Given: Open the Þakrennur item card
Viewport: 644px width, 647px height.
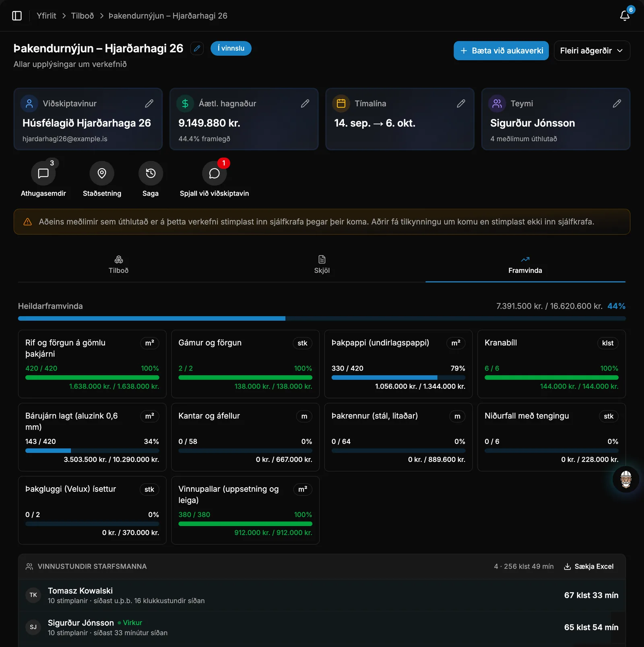Looking at the screenshot, I should pyautogui.click(x=398, y=437).
